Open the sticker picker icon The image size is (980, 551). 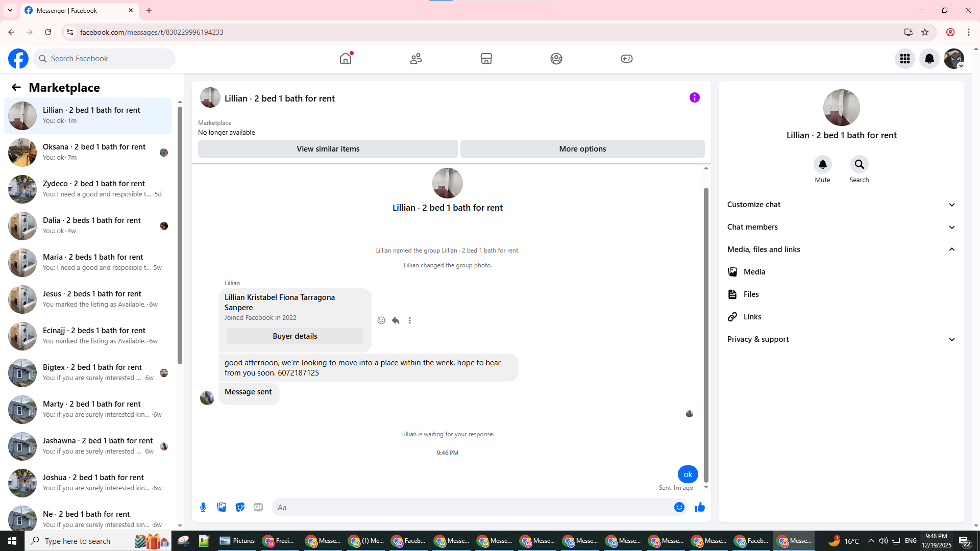pyautogui.click(x=240, y=507)
